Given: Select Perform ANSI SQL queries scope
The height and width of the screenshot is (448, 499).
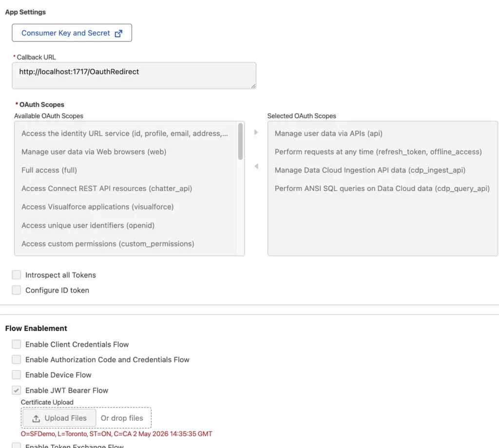Looking at the screenshot, I should click(382, 188).
